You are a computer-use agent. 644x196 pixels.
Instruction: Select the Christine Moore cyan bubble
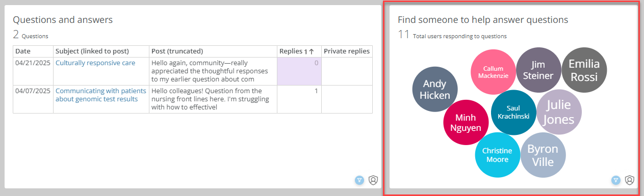[498, 155]
